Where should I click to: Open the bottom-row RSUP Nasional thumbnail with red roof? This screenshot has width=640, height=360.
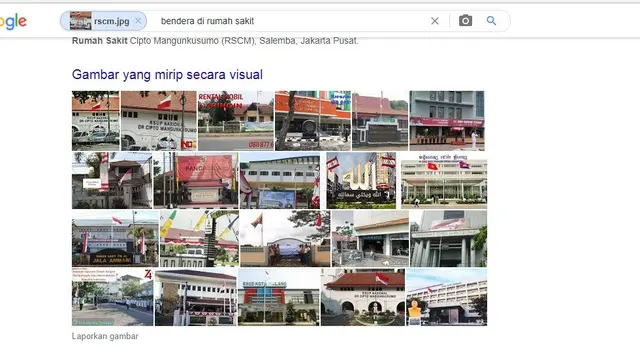tap(363, 297)
